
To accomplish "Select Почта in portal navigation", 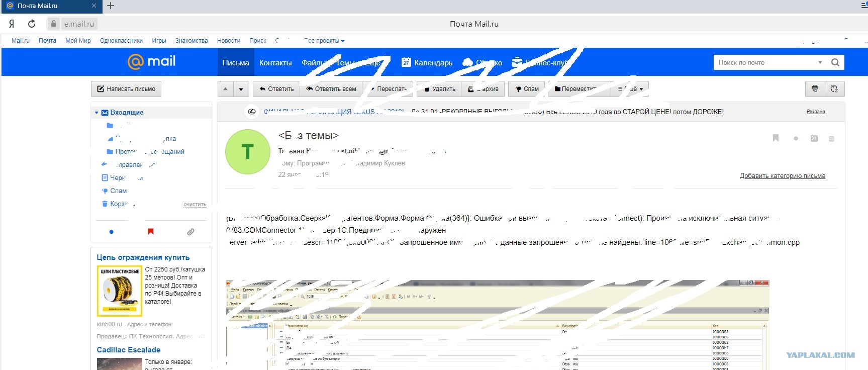I will tap(48, 41).
